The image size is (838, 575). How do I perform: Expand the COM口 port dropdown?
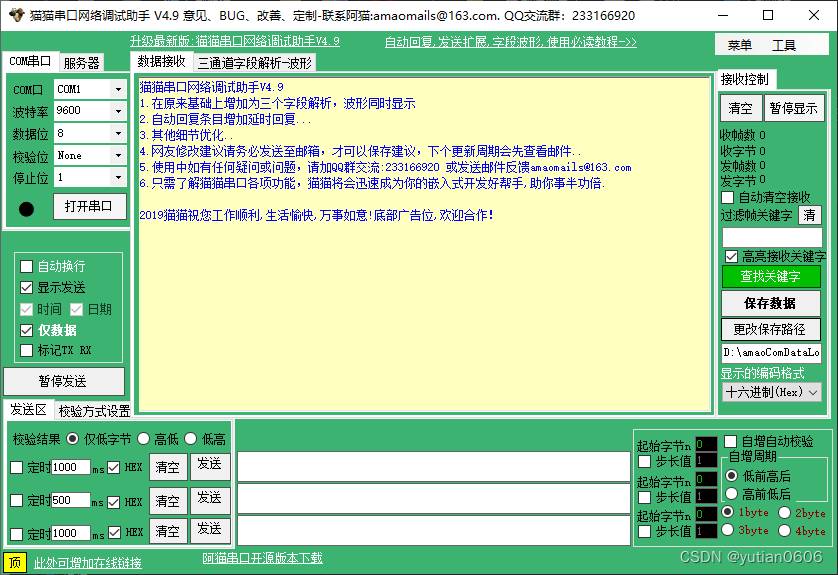(119, 89)
